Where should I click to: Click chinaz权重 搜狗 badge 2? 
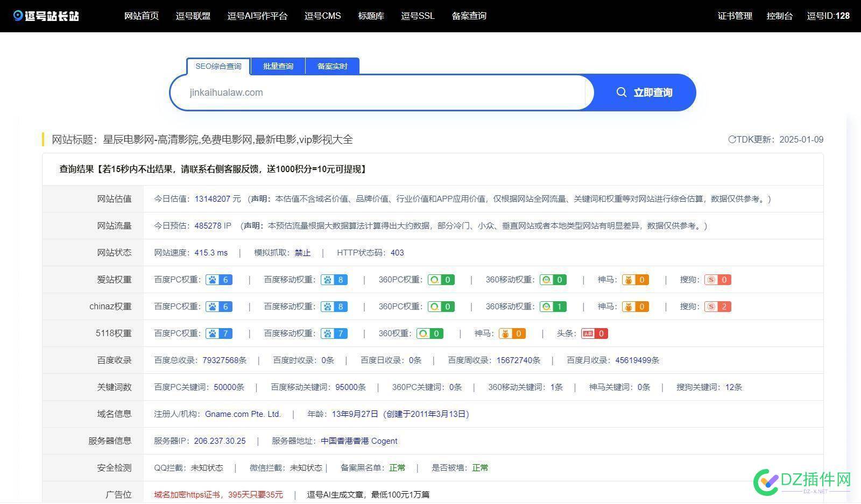718,307
